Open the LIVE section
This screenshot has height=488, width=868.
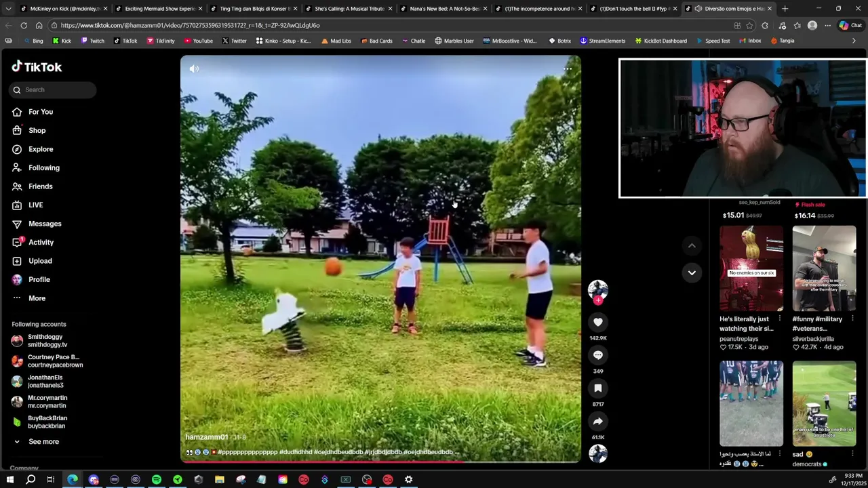(35, 205)
